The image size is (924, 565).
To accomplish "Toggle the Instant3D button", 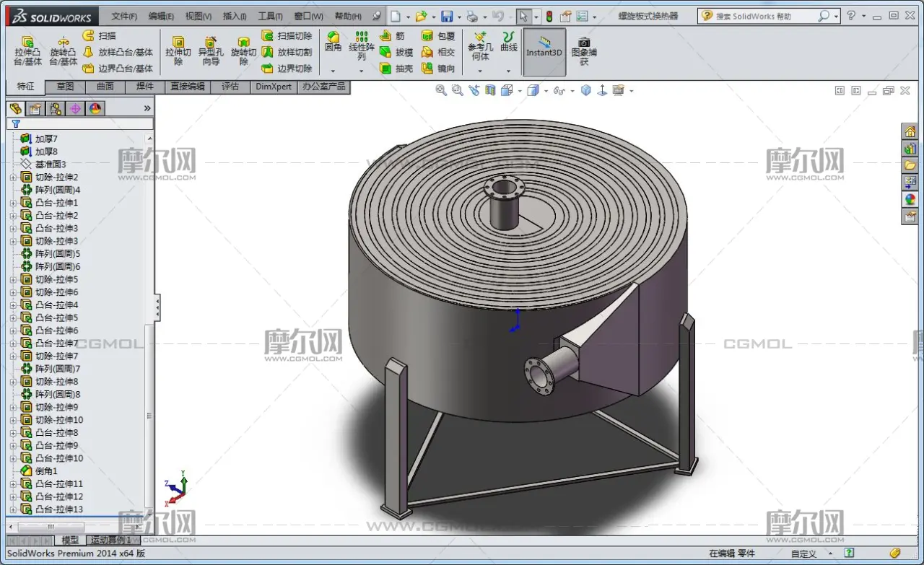I will (544, 51).
